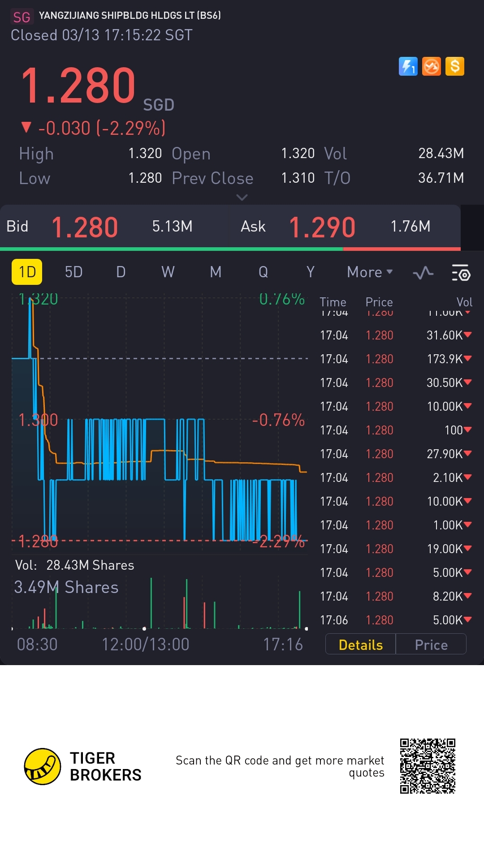Tap the Ask volume 1.76M

click(x=411, y=227)
